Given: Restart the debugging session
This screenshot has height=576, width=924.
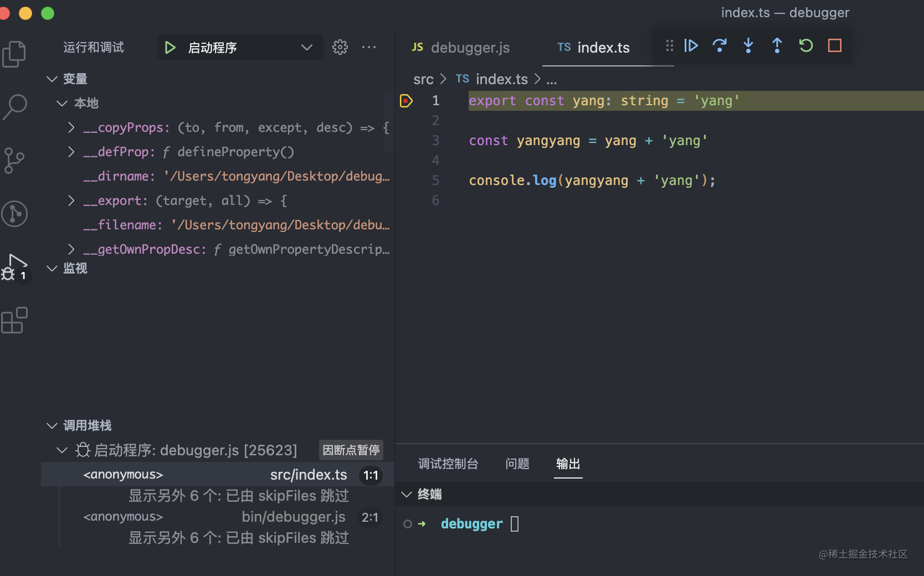Looking at the screenshot, I should (x=806, y=45).
